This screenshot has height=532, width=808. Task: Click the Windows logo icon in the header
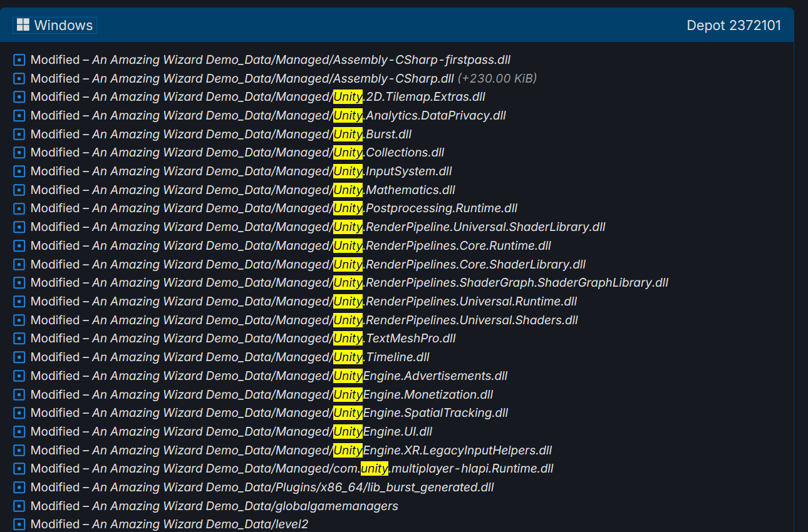tap(23, 25)
